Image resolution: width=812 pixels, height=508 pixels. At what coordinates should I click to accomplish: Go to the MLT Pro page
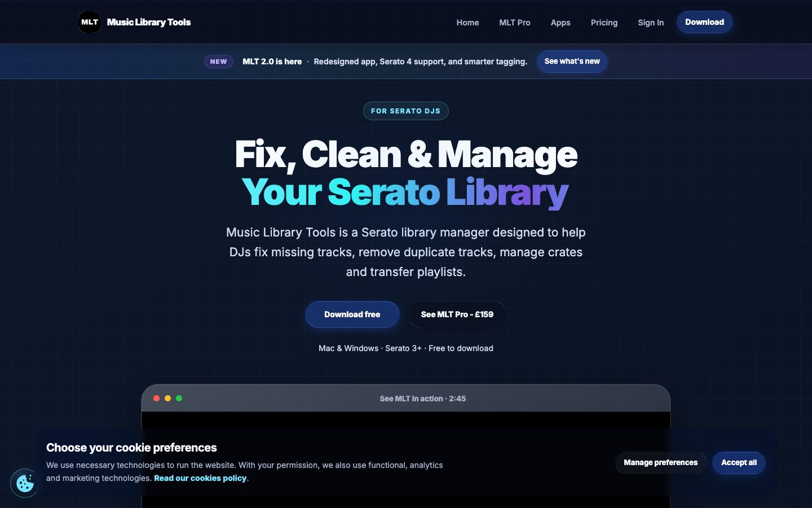[x=514, y=23]
